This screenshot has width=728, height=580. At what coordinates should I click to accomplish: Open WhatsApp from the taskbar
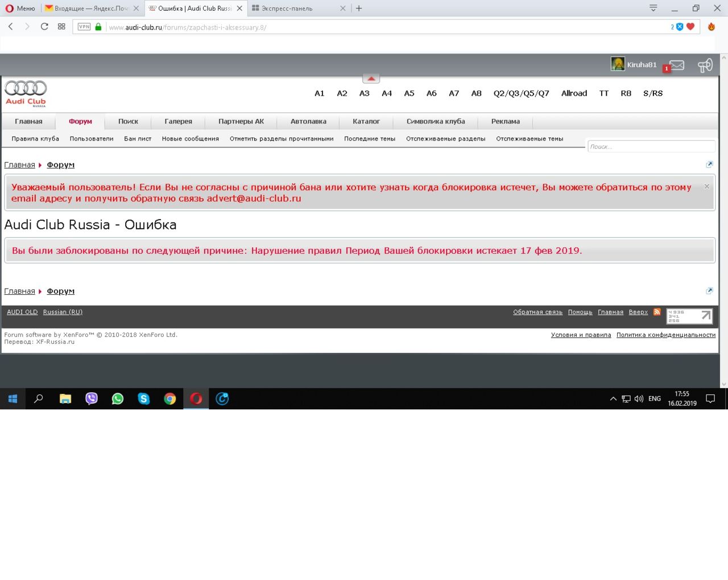(x=118, y=398)
